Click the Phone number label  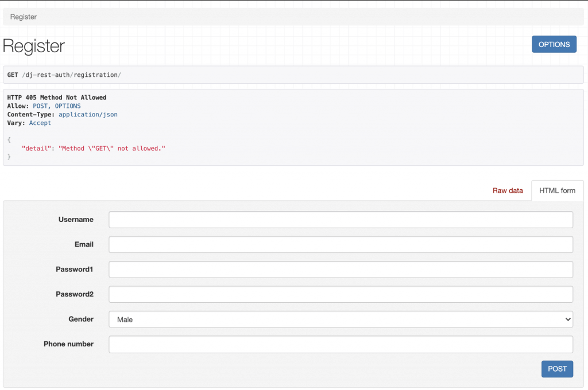point(68,344)
